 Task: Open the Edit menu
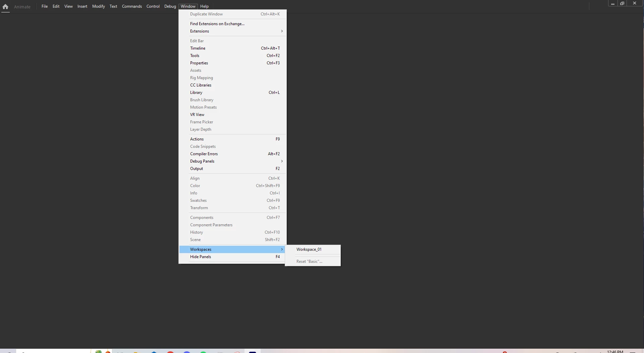tap(56, 6)
